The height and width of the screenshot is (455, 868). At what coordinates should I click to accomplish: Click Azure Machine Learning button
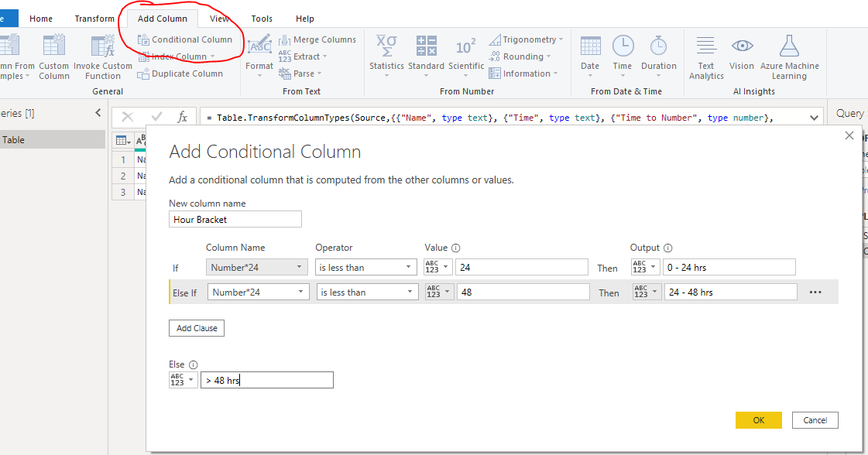(x=789, y=56)
